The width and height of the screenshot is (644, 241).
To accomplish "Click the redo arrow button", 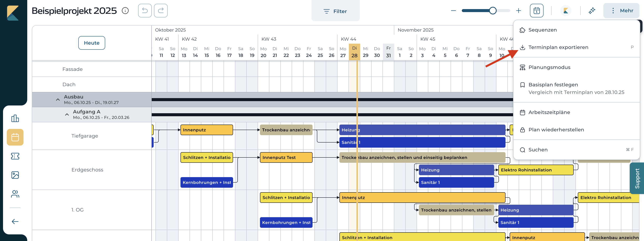I will pos(161,10).
